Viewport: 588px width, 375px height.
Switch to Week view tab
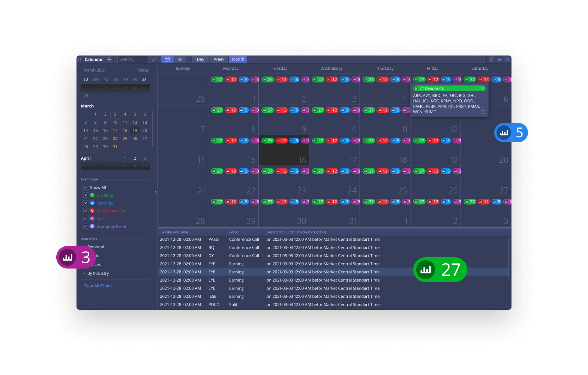point(219,59)
